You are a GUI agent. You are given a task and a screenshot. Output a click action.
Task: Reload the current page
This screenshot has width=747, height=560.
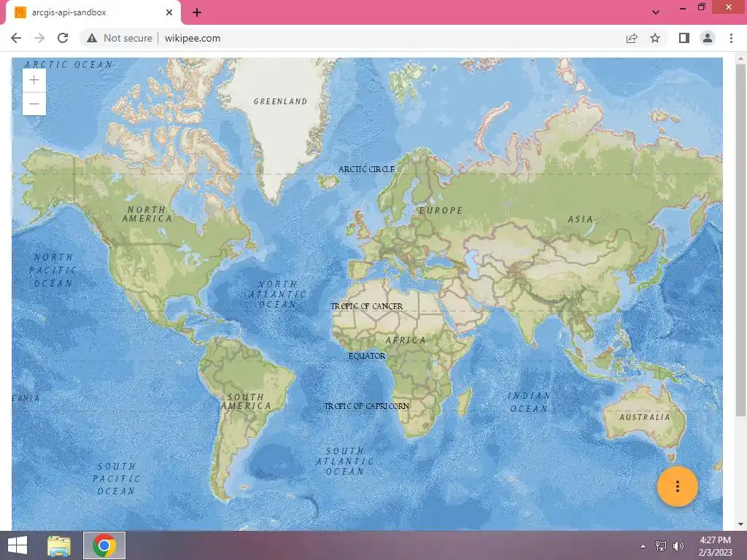click(x=63, y=38)
